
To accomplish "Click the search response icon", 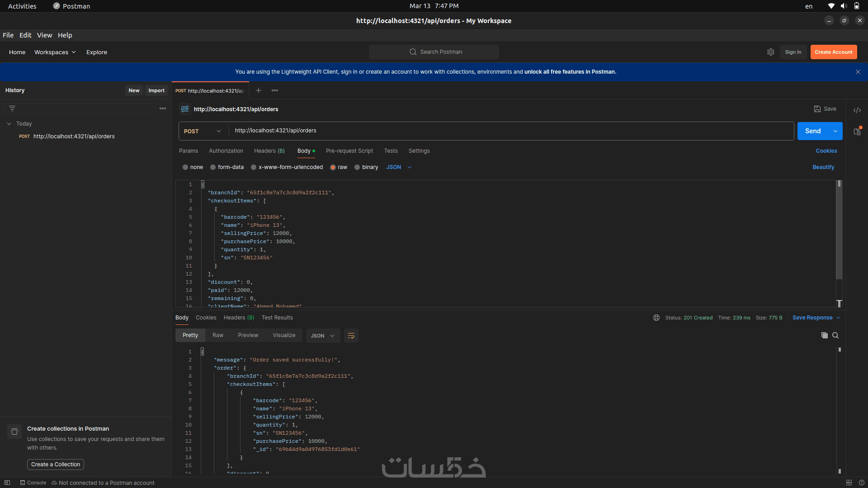I will pyautogui.click(x=835, y=335).
